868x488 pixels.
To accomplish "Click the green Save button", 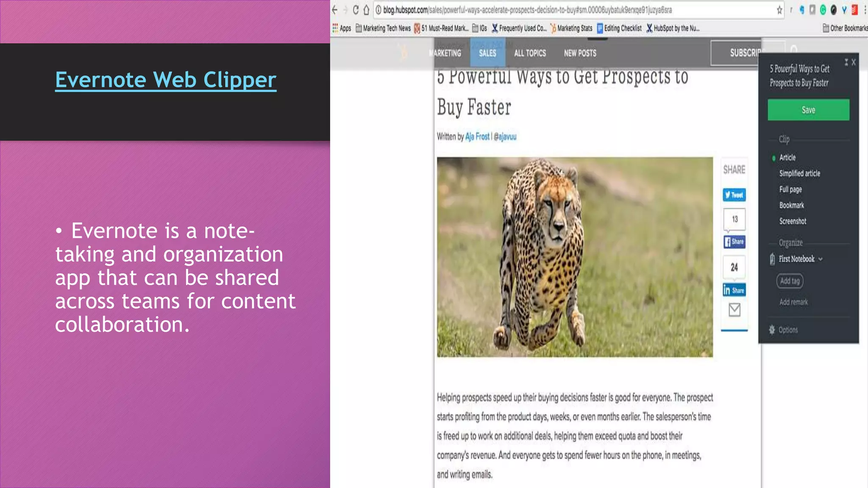I will pyautogui.click(x=808, y=110).
